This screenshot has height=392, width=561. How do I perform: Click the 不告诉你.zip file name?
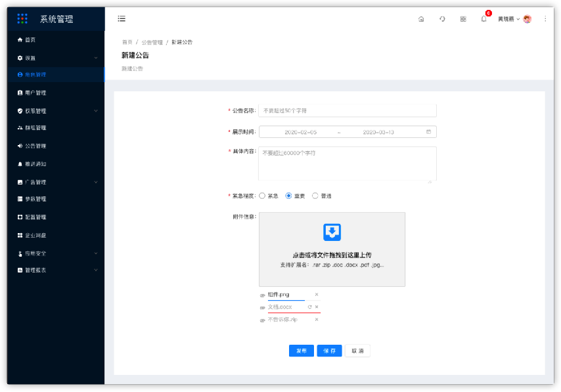[x=282, y=319]
